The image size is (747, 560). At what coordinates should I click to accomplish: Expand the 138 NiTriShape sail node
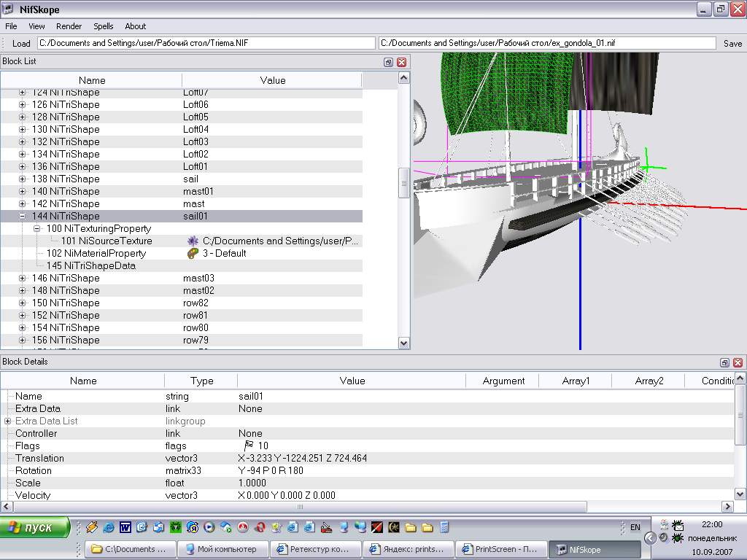(x=23, y=179)
